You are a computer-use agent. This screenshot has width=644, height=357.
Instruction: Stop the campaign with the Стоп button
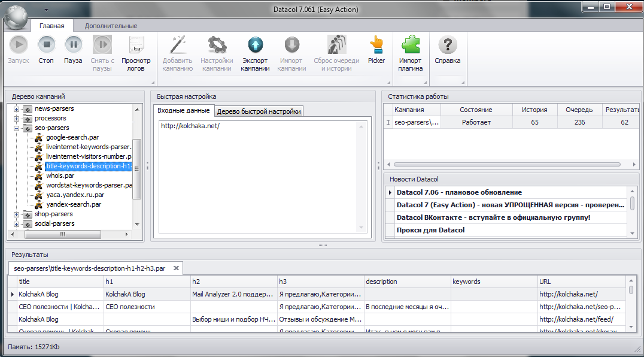pos(46,45)
